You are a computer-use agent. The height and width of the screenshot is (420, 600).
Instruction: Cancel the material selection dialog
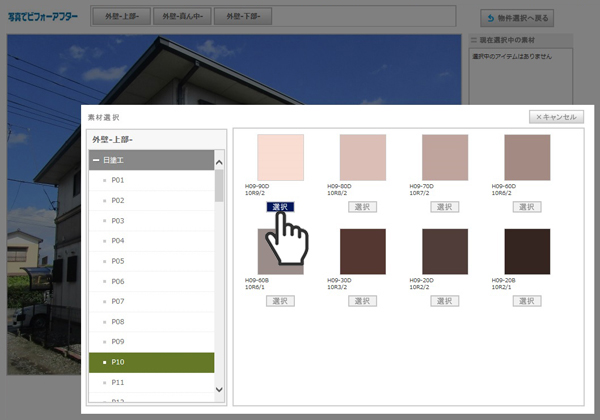(x=555, y=117)
